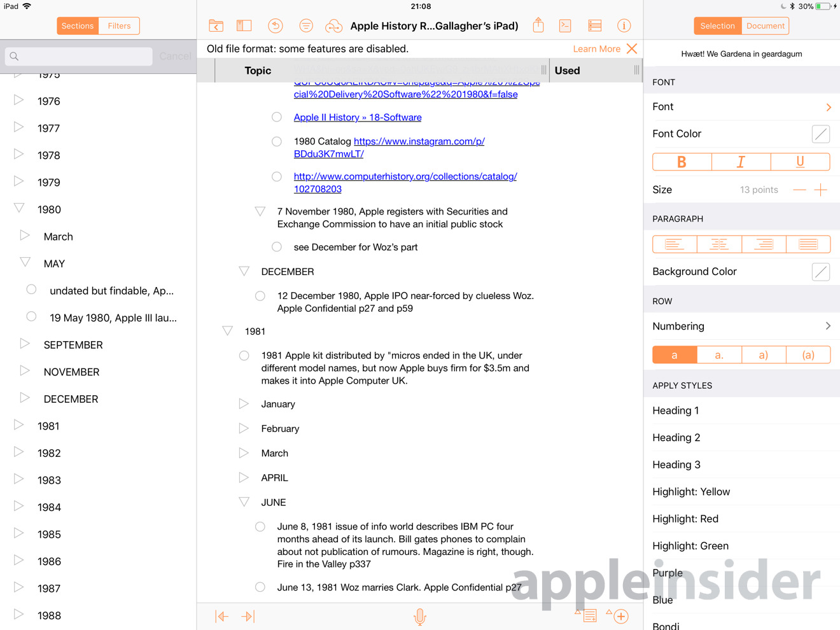The width and height of the screenshot is (840, 630).
Task: Select numbering format 'a.'
Action: tap(719, 355)
